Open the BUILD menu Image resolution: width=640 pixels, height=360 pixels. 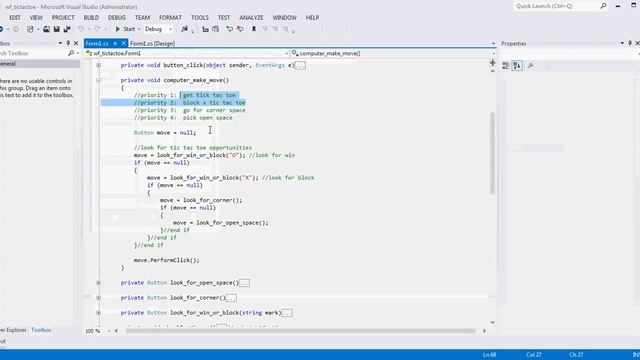click(91, 18)
